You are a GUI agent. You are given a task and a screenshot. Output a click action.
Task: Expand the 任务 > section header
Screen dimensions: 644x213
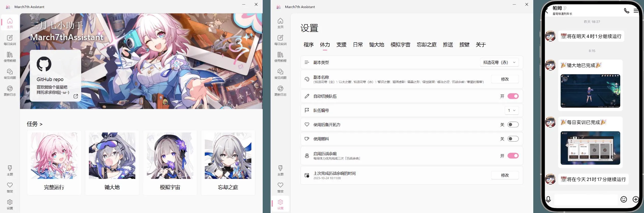coord(35,124)
